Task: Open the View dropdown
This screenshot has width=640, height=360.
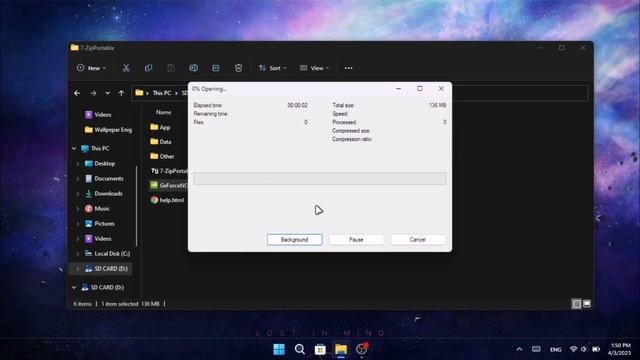Action: (x=314, y=68)
